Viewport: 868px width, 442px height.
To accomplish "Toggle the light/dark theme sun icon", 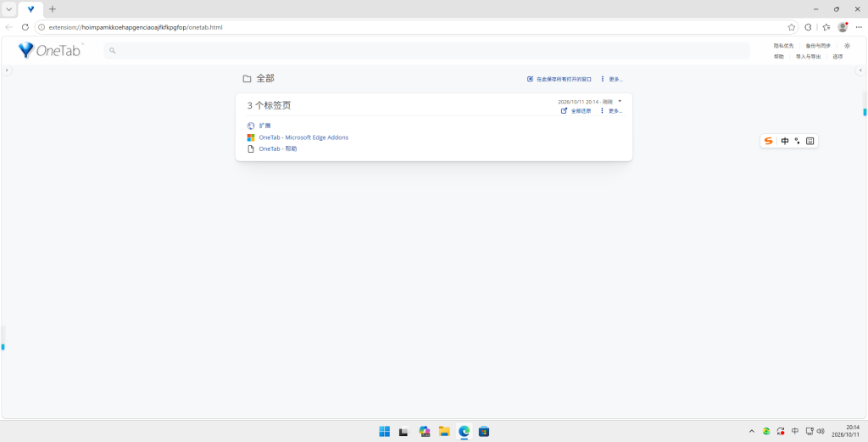I will coord(847,46).
